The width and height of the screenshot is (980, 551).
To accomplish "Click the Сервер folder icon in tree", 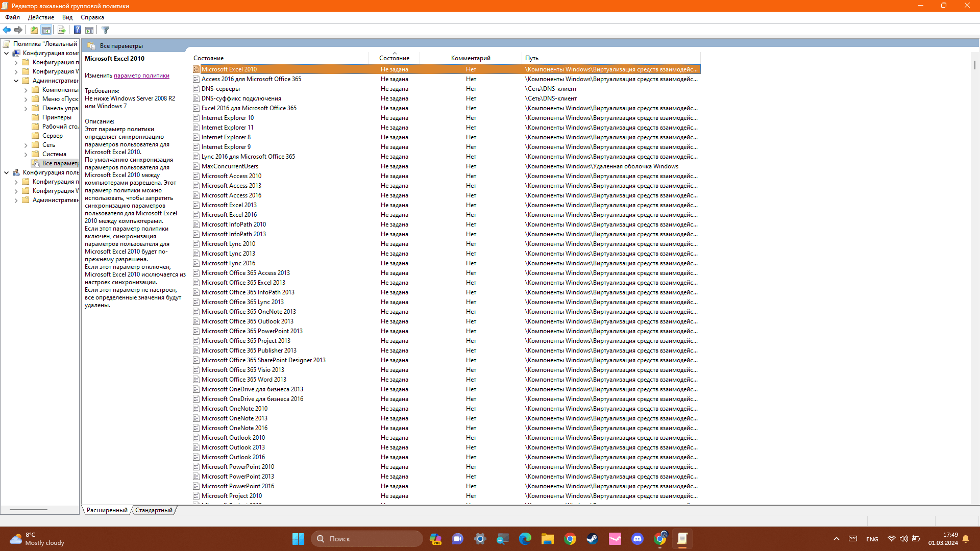I will click(x=35, y=136).
